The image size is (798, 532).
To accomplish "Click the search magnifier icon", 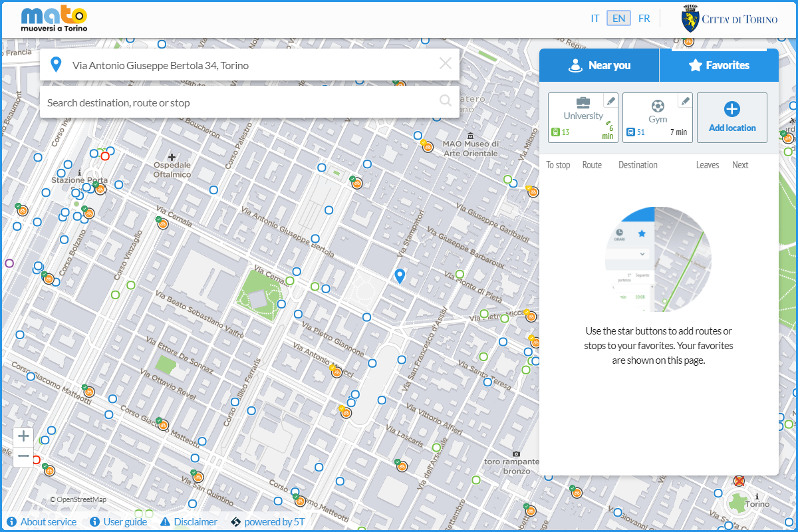I will [446, 101].
